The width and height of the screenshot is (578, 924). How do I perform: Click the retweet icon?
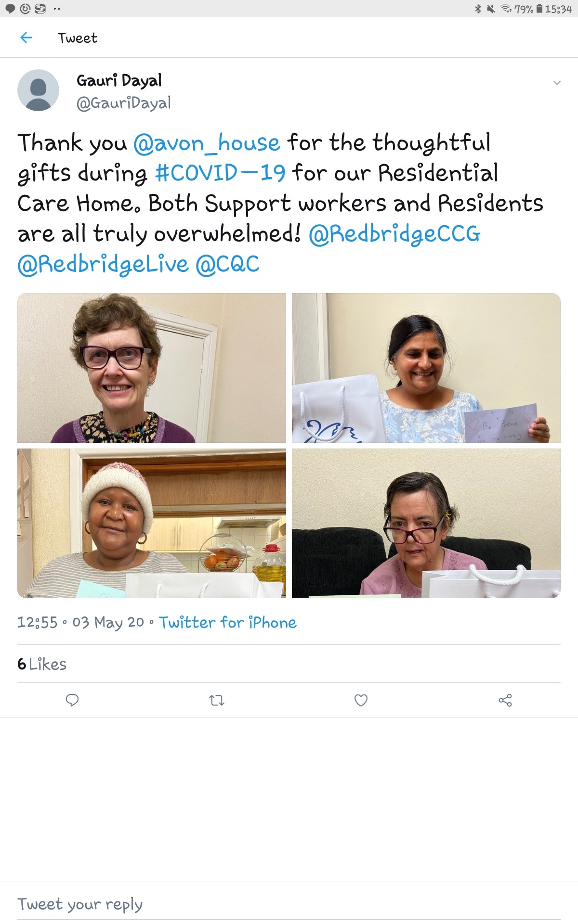(x=217, y=700)
